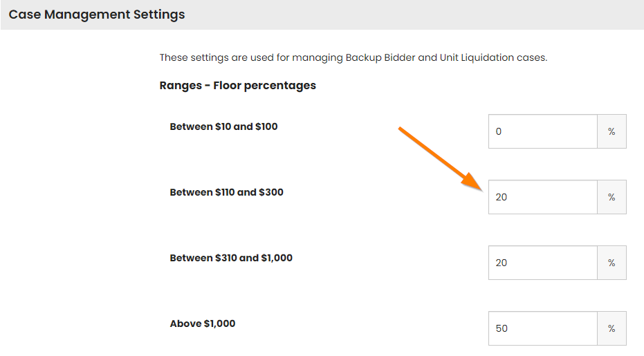Click the Between $10 and $100 label
Screen dimensions: 644x356
[223, 127]
